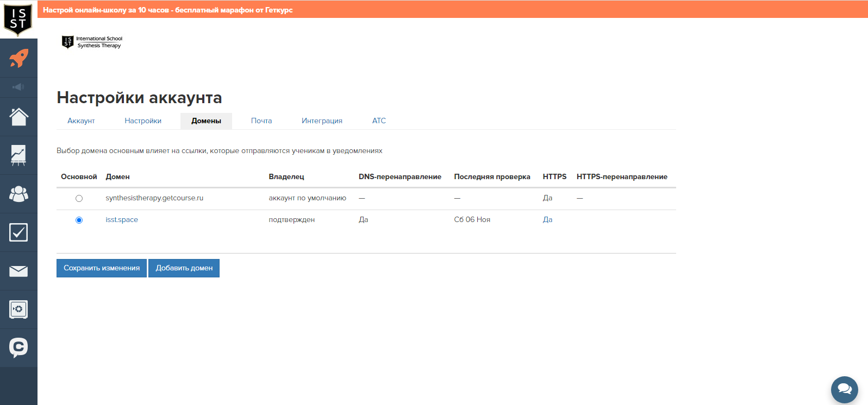The height and width of the screenshot is (405, 868).
Task: Open the safe vault icon
Action: tap(18, 309)
